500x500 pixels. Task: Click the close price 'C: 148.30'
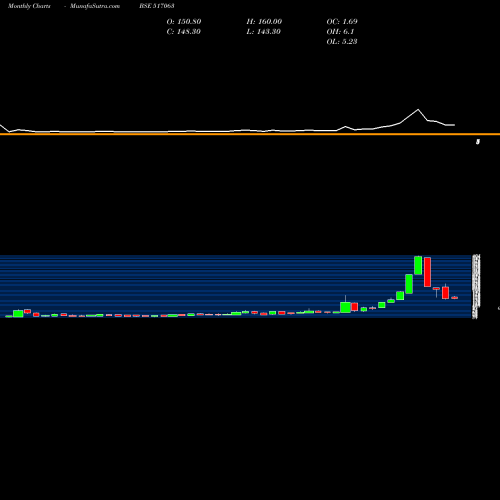point(183,31)
